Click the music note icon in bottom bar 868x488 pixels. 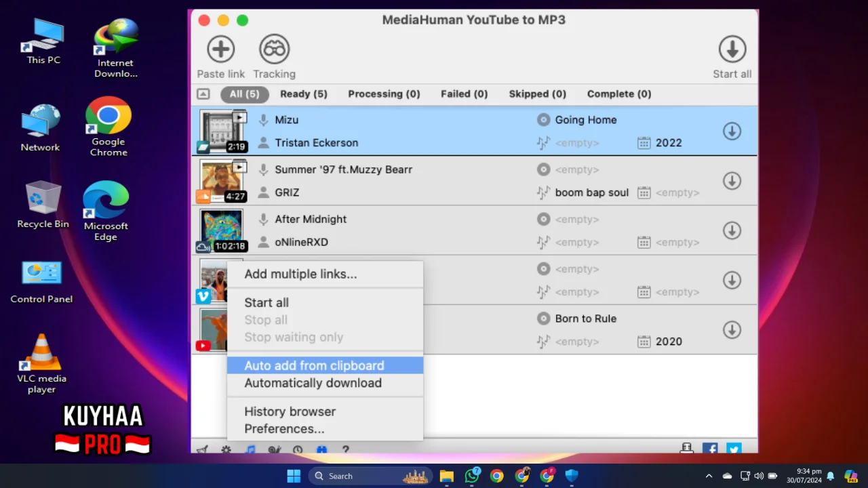pos(250,449)
